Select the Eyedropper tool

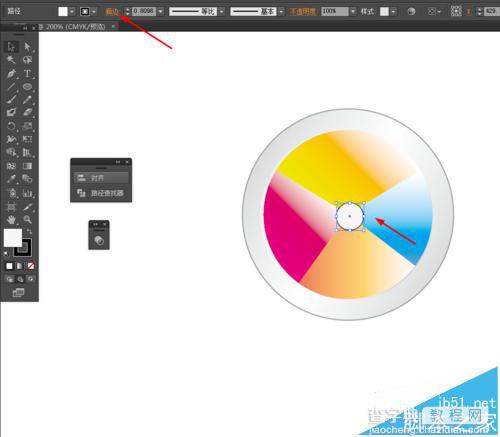(11, 179)
